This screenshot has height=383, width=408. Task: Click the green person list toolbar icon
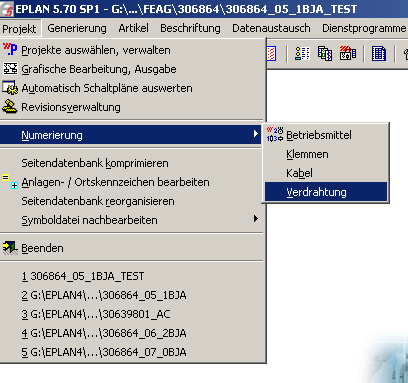click(302, 53)
